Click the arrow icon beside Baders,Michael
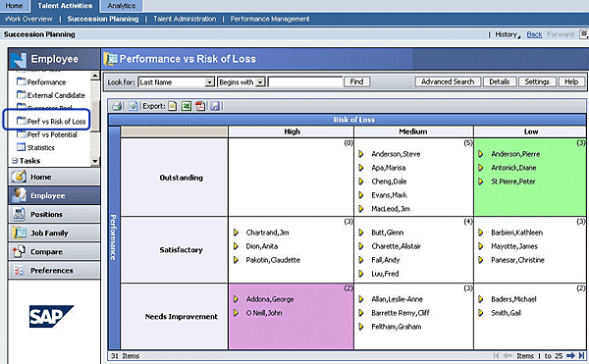 [x=480, y=299]
